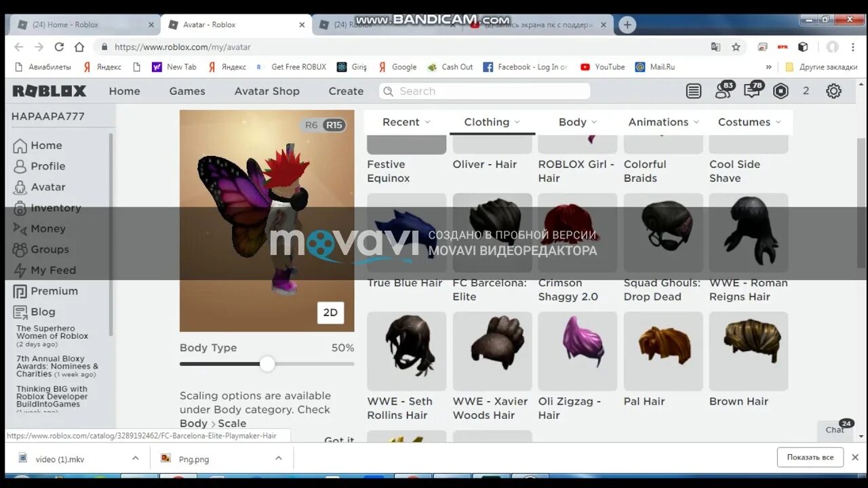The height and width of the screenshot is (488, 868).
Task: Open menu arrow for Png.png download
Action: [x=278, y=459]
